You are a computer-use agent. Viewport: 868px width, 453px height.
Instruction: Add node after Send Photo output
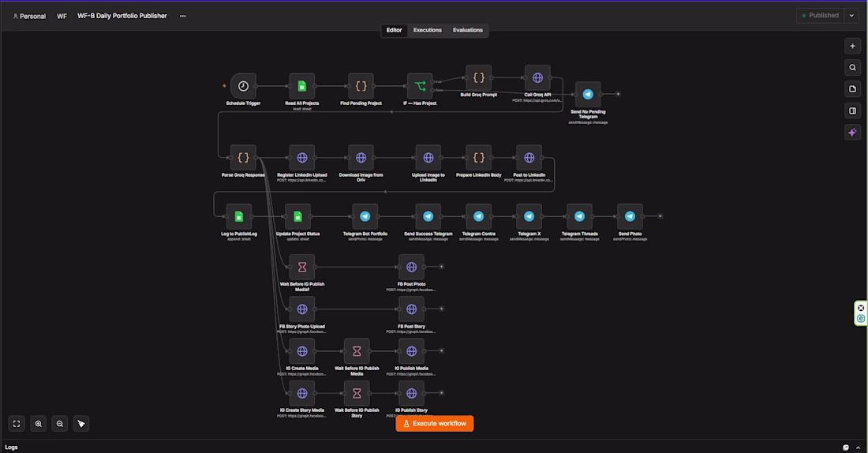(x=660, y=216)
